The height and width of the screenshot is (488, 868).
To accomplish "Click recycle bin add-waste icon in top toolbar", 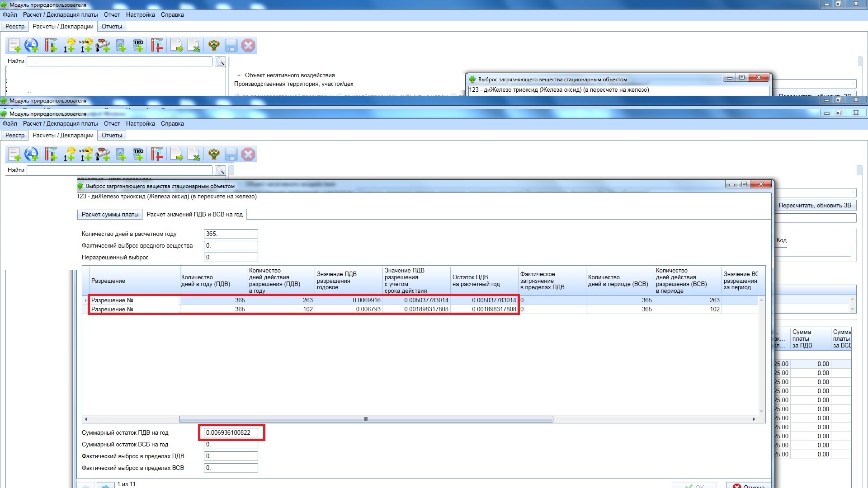I will coord(121,46).
